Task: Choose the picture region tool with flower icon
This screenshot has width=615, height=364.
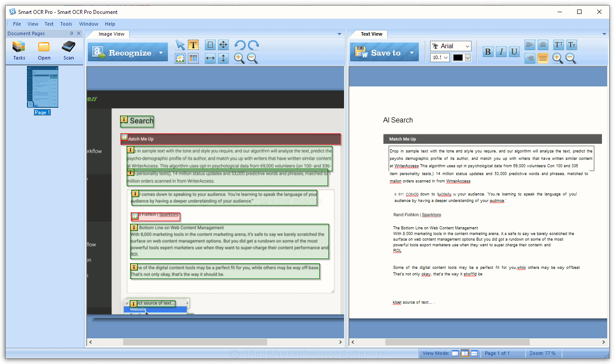Action: [x=180, y=58]
